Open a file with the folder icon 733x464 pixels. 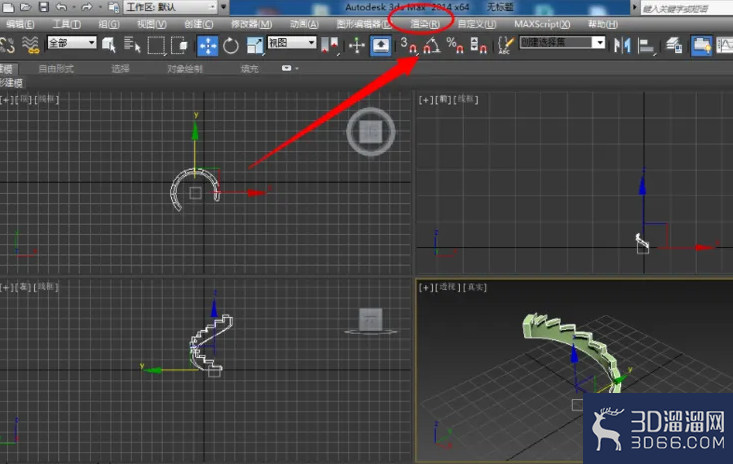26,7
